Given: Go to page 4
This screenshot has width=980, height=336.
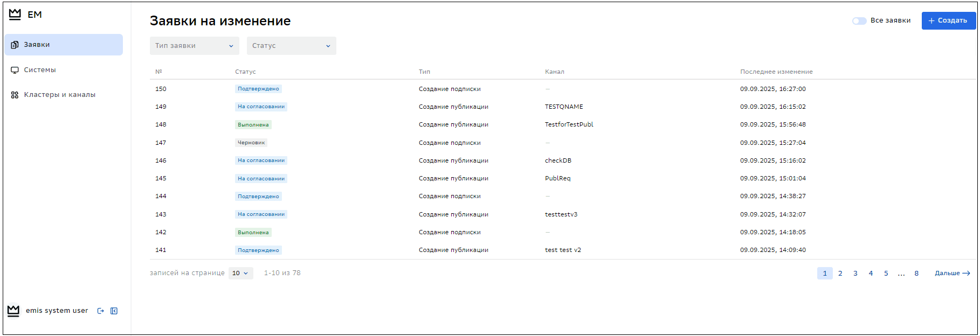Looking at the screenshot, I should pos(871,274).
